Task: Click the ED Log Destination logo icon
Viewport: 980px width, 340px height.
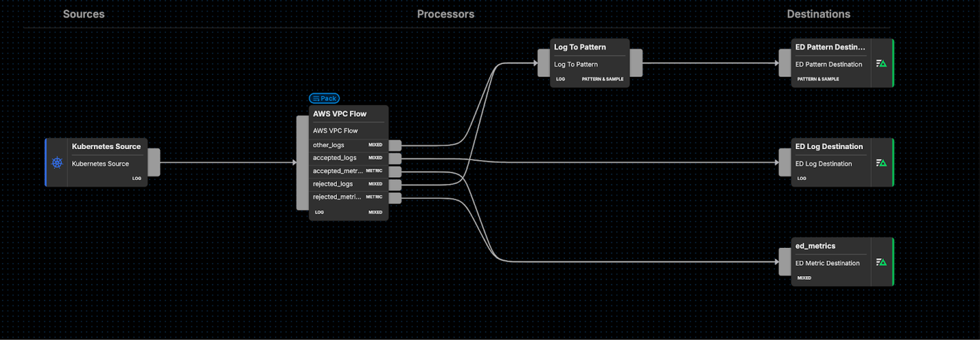Action: coord(881,163)
